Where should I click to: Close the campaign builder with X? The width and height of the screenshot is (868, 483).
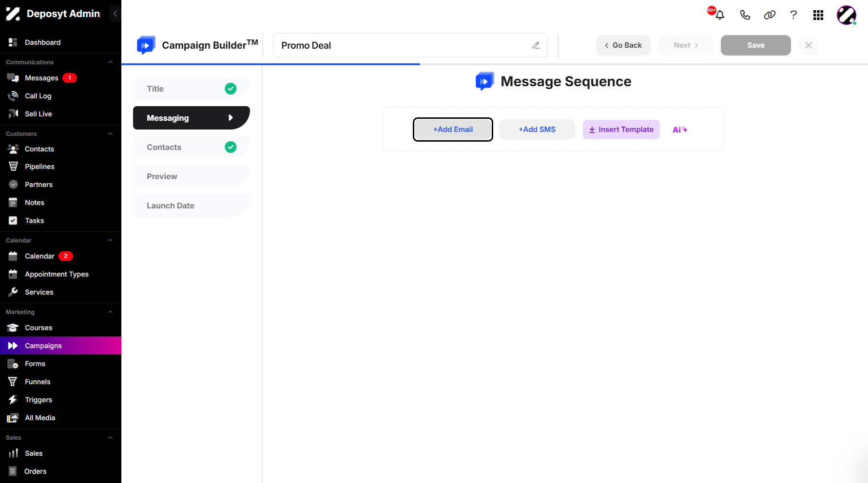pos(809,45)
